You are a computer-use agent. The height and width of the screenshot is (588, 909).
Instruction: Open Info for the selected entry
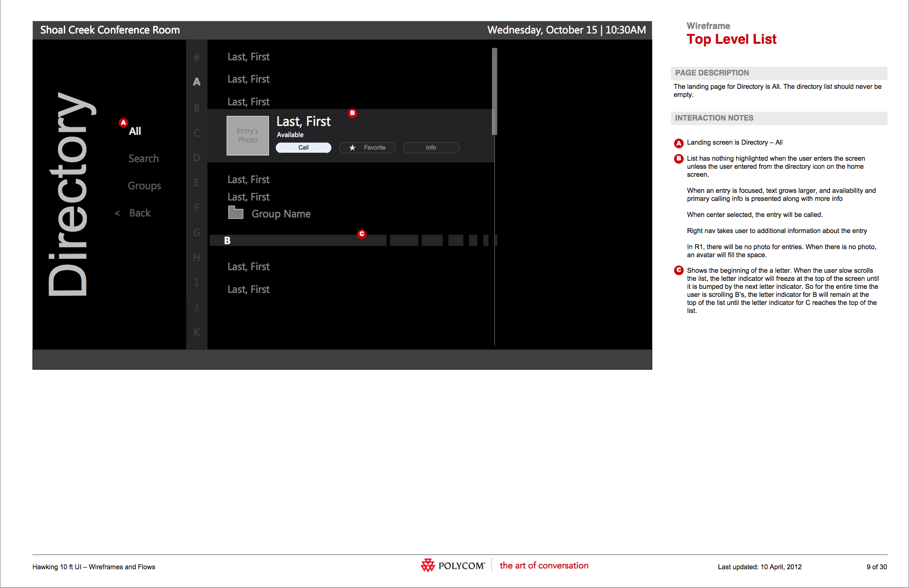(x=430, y=147)
